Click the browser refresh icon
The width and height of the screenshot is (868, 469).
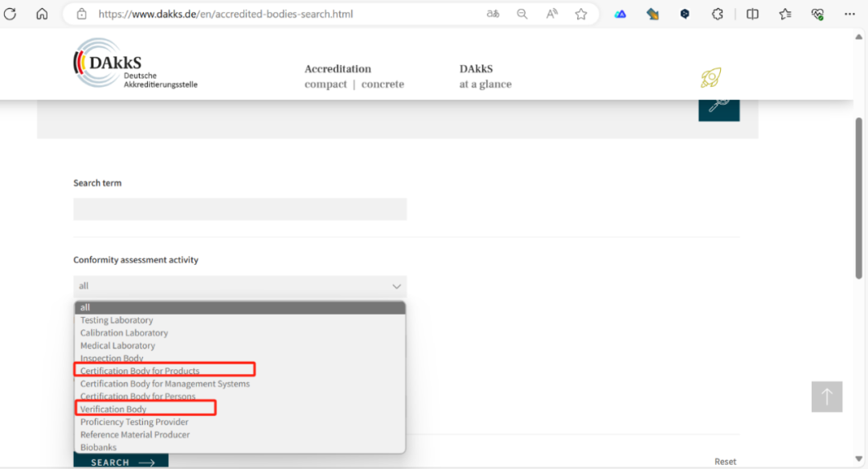pyautogui.click(x=10, y=14)
